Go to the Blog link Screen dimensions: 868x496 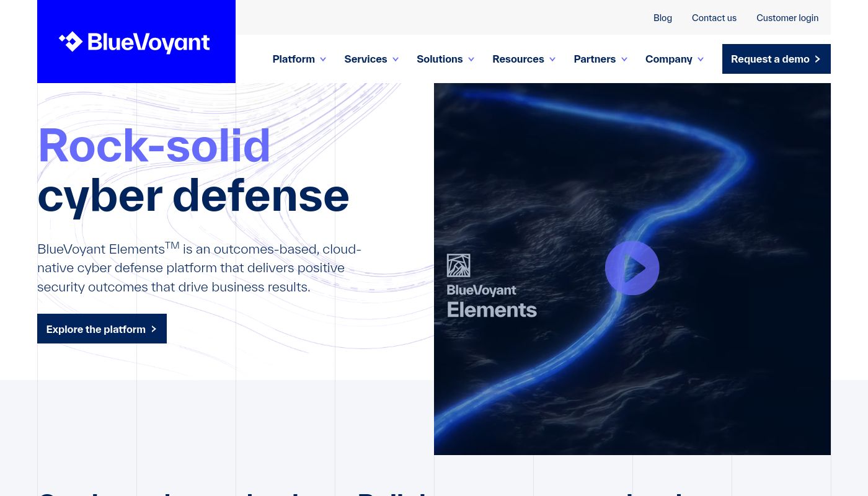663,18
